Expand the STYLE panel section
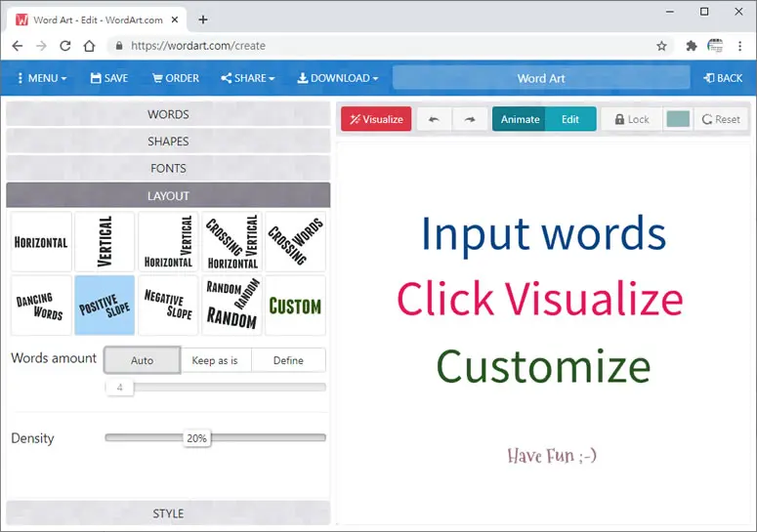 [168, 513]
